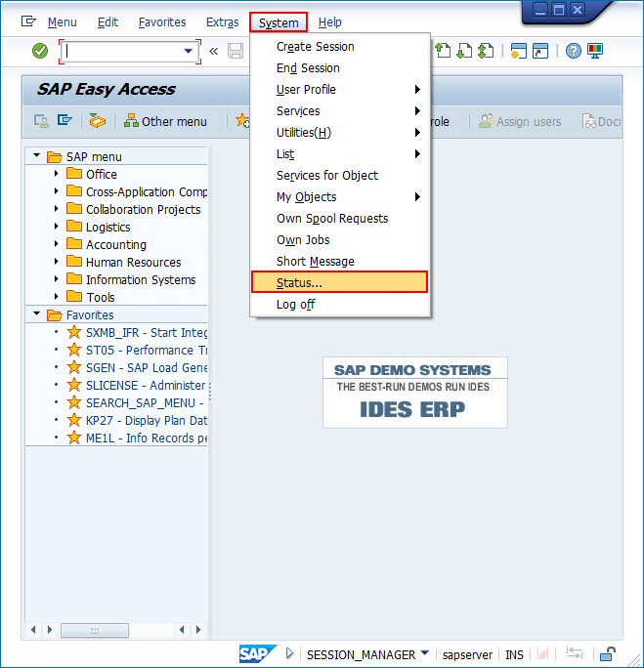Select Status... in System menu
The image size is (644, 668).
339,282
